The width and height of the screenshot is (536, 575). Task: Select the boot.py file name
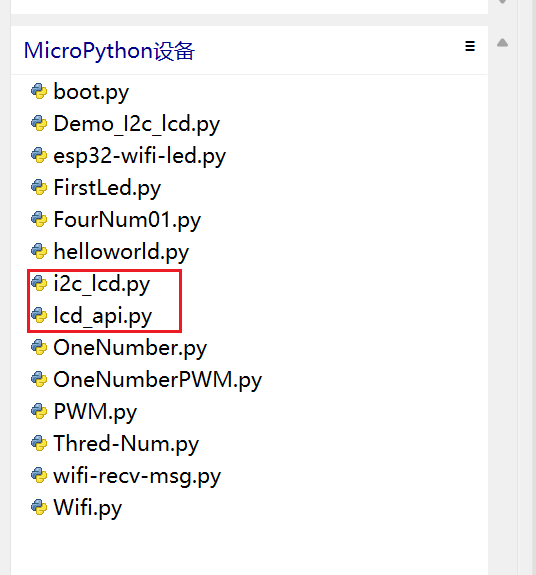click(x=91, y=92)
